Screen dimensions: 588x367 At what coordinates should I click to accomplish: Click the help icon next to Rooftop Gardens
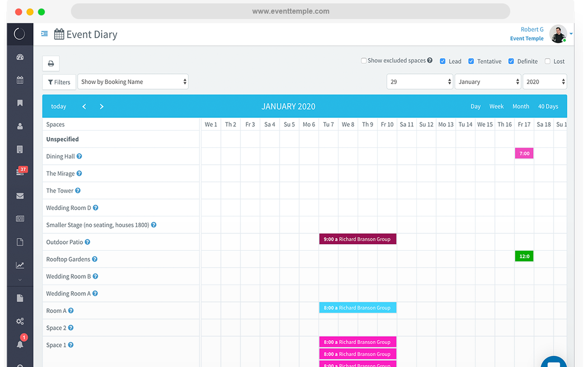(x=95, y=259)
